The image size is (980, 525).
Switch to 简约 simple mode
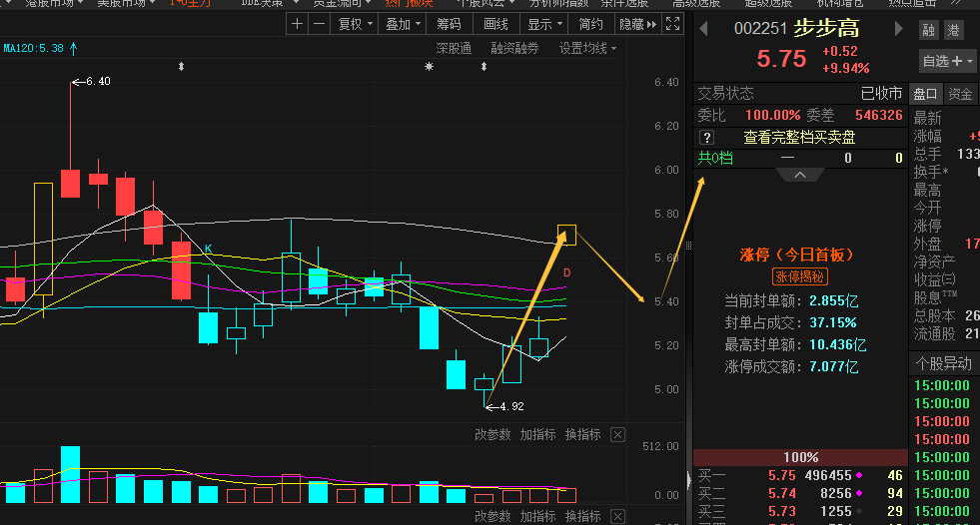point(590,24)
